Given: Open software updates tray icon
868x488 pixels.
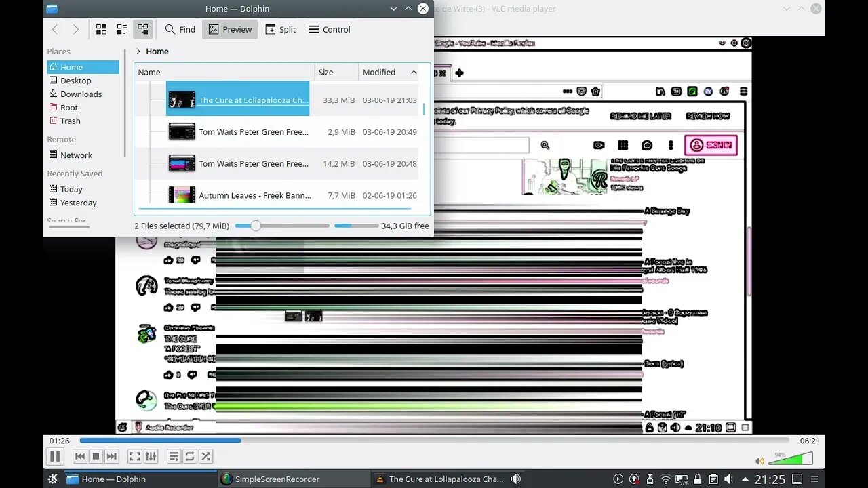Looking at the screenshot, I should coord(634,479).
